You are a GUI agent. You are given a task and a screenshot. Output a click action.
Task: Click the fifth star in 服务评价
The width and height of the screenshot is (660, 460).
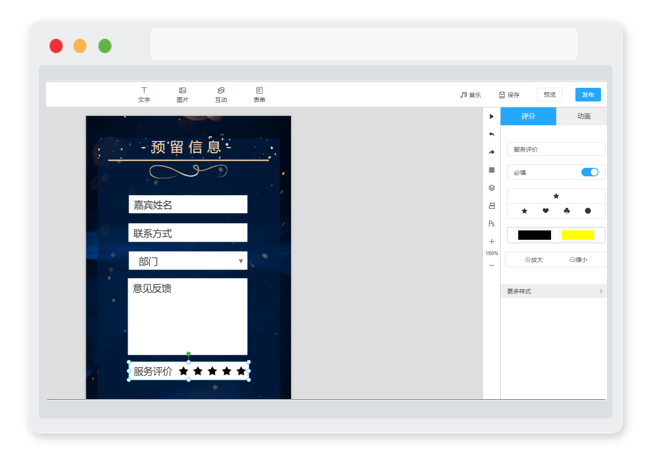pyautogui.click(x=241, y=371)
